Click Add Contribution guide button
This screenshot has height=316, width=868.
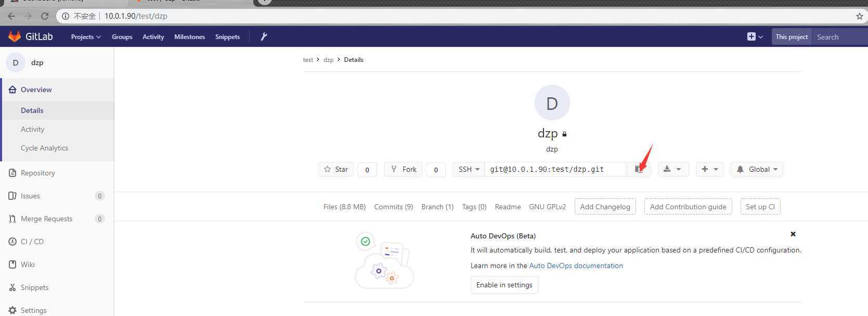click(688, 207)
